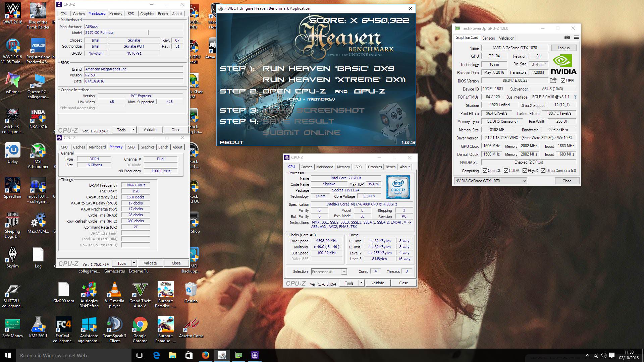Screen dimensions: 644x362
Task: Launch MSI Afterburner shortcut
Action: click(x=38, y=155)
